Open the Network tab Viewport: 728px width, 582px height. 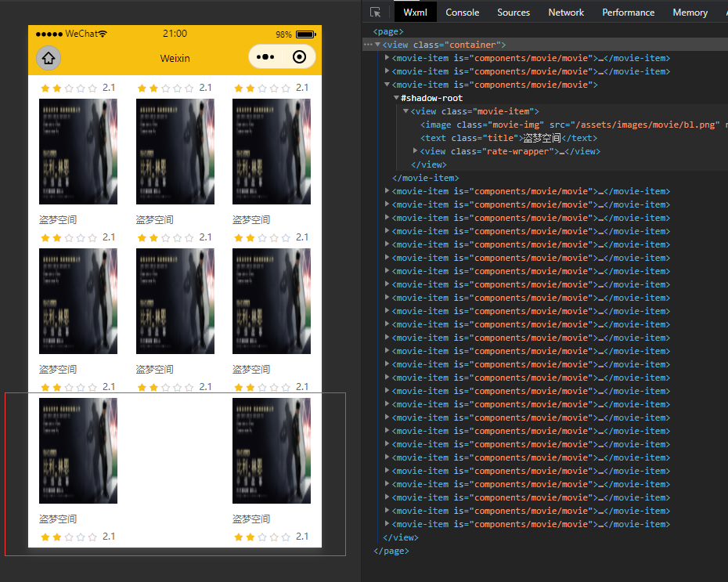pyautogui.click(x=565, y=13)
